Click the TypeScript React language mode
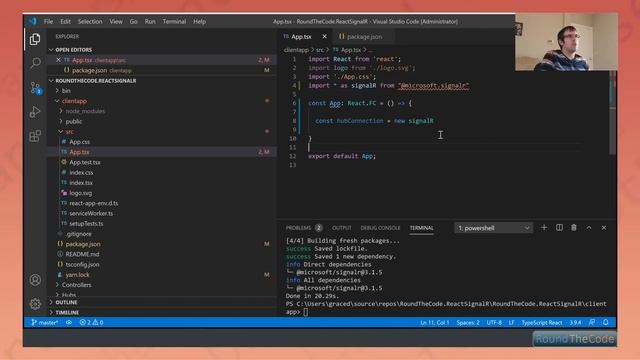640x360 pixels. pos(542,322)
